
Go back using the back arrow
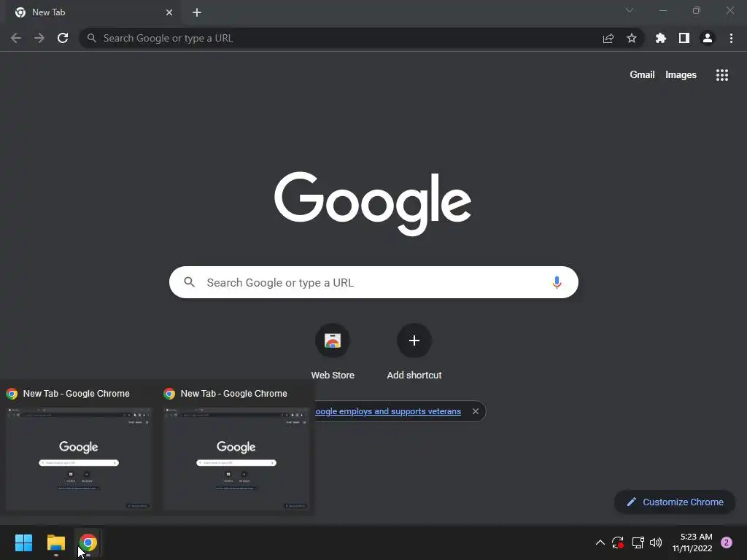16,38
